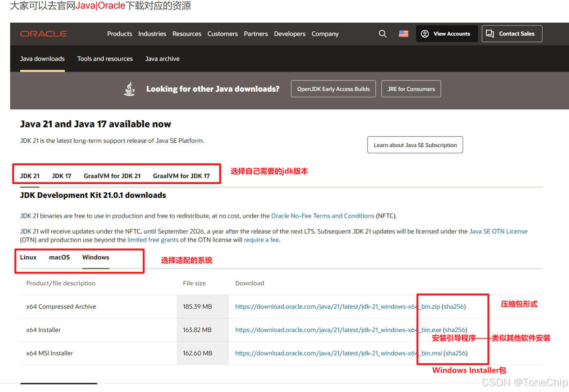The width and height of the screenshot is (569, 392).
Task: Open limited free grants link
Action: point(153,240)
